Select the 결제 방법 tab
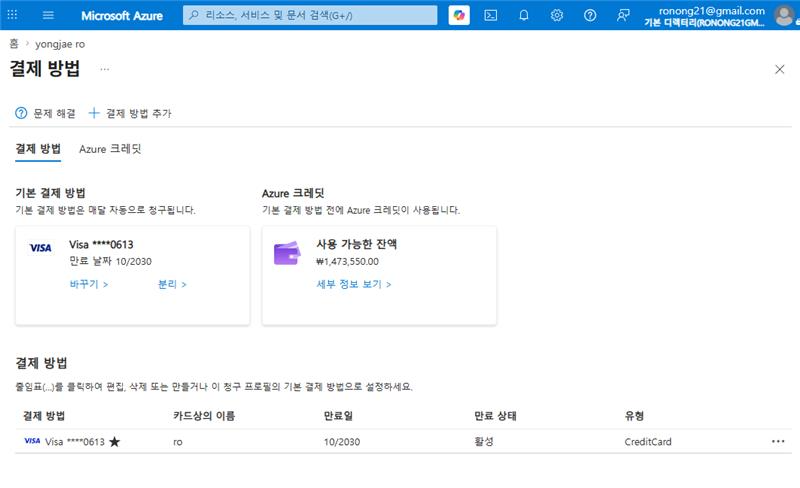 (x=38, y=149)
